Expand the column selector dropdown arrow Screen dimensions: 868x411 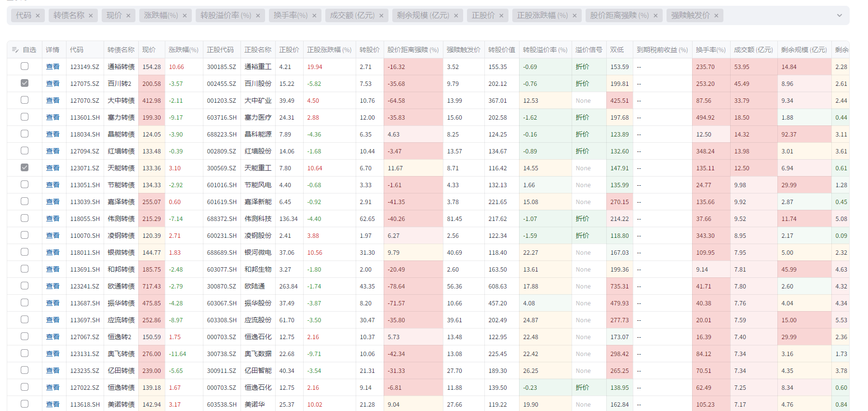tap(839, 15)
